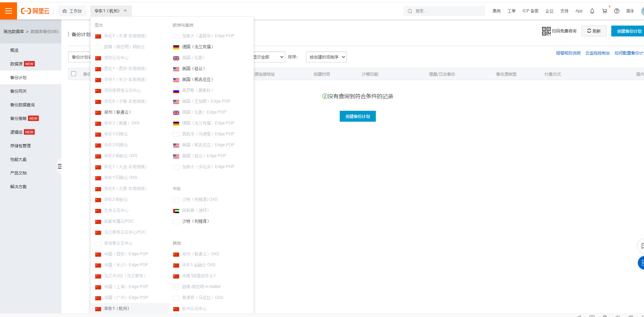The height and width of the screenshot is (317, 644).
Task: Switch language via 简体
Action: 630,11
